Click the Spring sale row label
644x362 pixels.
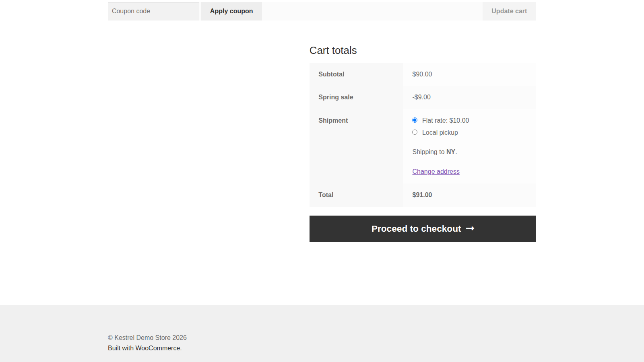coord(336,97)
